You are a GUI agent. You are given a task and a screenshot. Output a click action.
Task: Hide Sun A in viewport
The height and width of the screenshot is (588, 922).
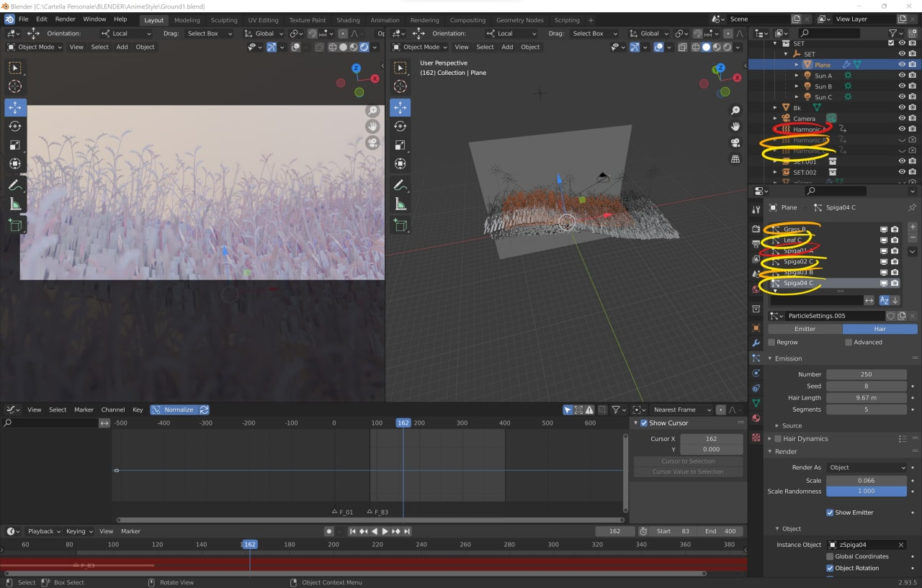coord(902,76)
